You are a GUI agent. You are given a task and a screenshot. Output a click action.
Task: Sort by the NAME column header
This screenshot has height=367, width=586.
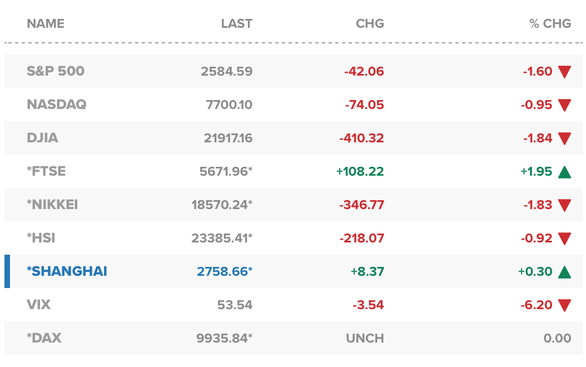coord(46,24)
